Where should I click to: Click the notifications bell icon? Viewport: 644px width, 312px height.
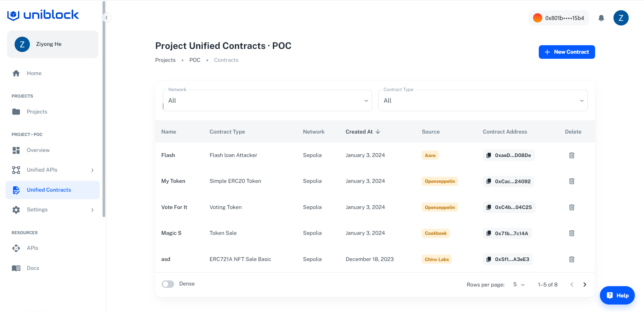click(x=601, y=18)
